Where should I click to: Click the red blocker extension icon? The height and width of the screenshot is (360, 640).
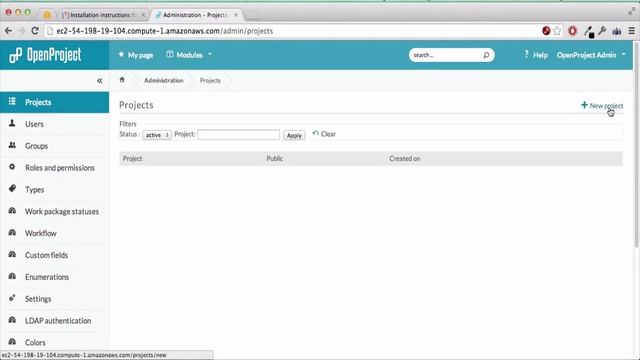(x=546, y=31)
